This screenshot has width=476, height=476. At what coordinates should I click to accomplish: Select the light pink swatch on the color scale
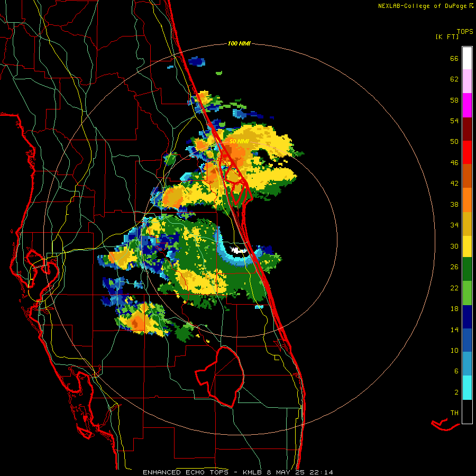[x=467, y=81]
